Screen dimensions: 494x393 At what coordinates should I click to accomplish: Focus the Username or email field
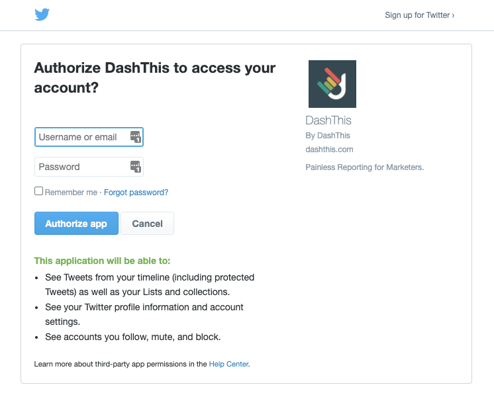coord(89,137)
